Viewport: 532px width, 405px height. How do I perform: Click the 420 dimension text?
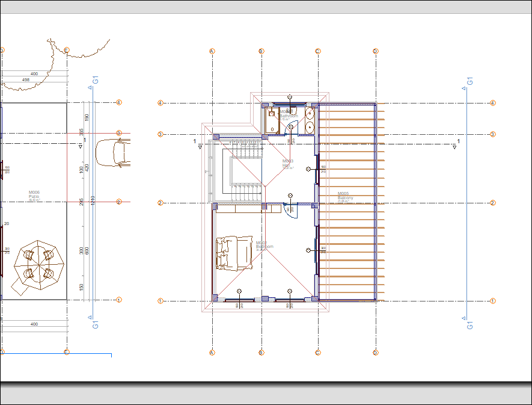pos(87,167)
